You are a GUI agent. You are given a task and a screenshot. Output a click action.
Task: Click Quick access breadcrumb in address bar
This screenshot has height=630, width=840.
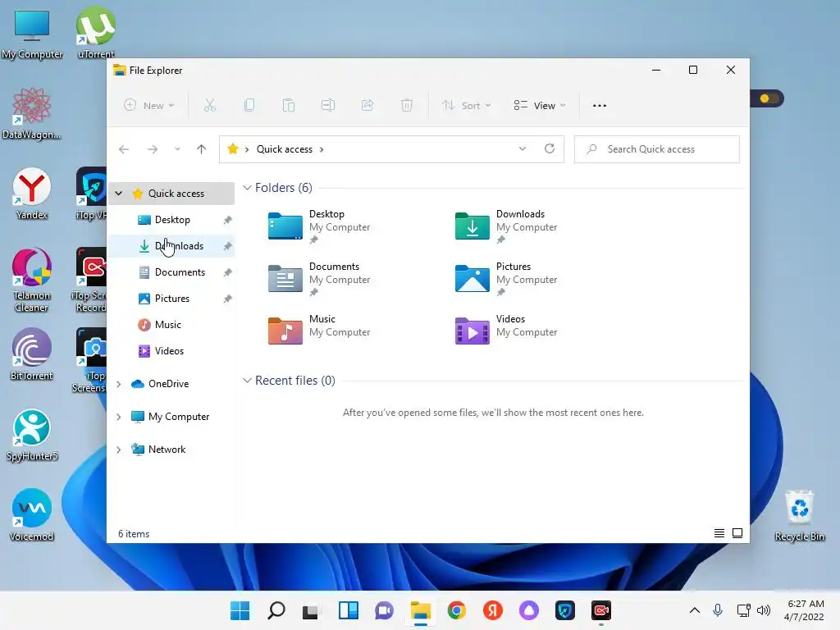pos(285,149)
